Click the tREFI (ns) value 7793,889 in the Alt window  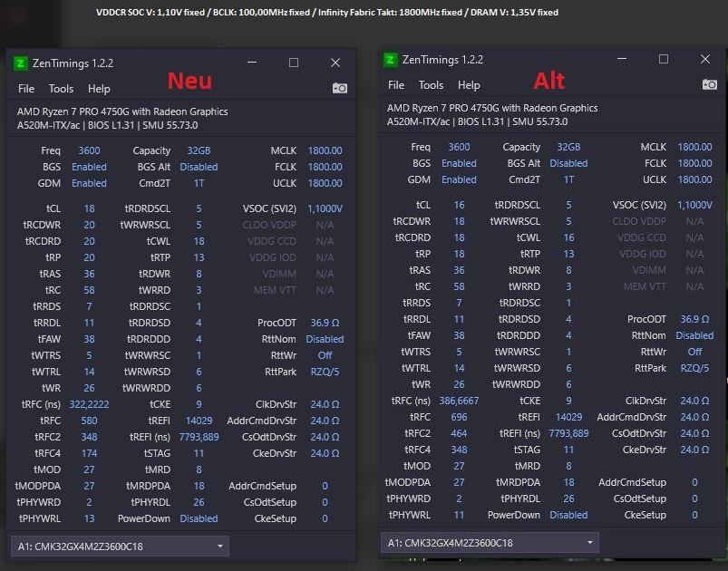[x=568, y=433]
